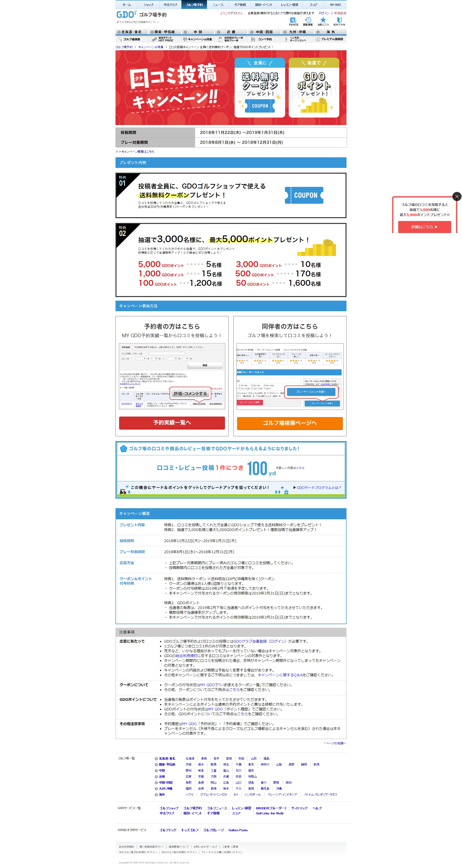
Task: Click the コンペ予約 group icon
Action: (253, 39)
